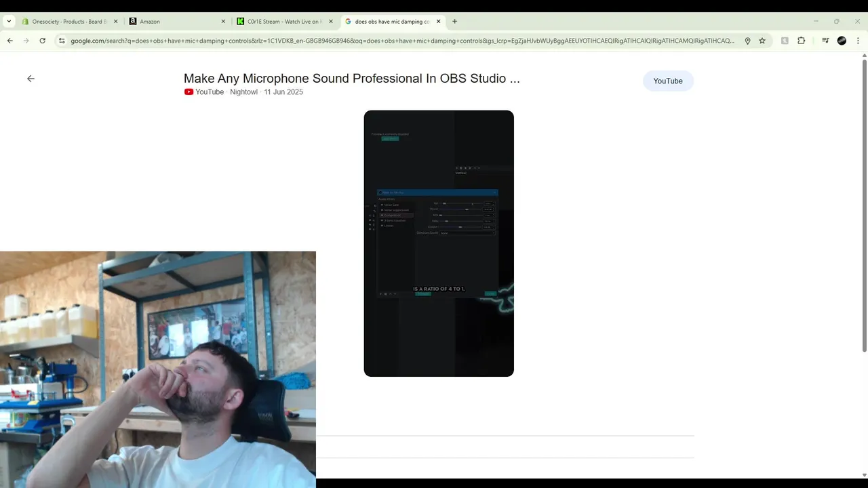
Task: Click the red YouTube source icon
Action: click(189, 92)
